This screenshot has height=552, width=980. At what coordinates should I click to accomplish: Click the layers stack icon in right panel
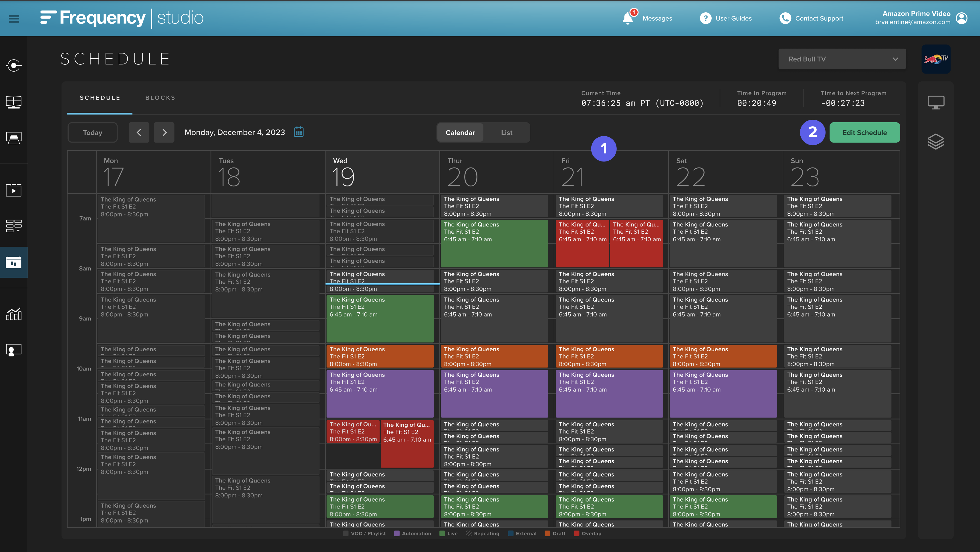tap(935, 142)
